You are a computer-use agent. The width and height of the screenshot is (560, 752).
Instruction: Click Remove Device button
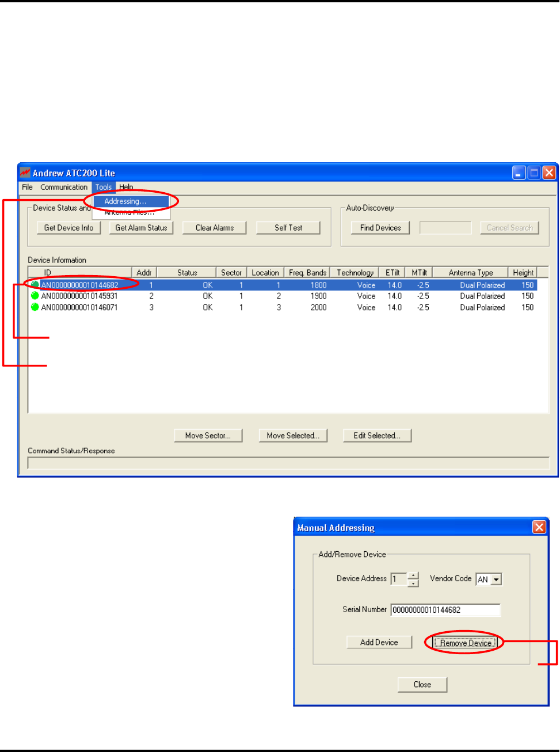(x=465, y=643)
